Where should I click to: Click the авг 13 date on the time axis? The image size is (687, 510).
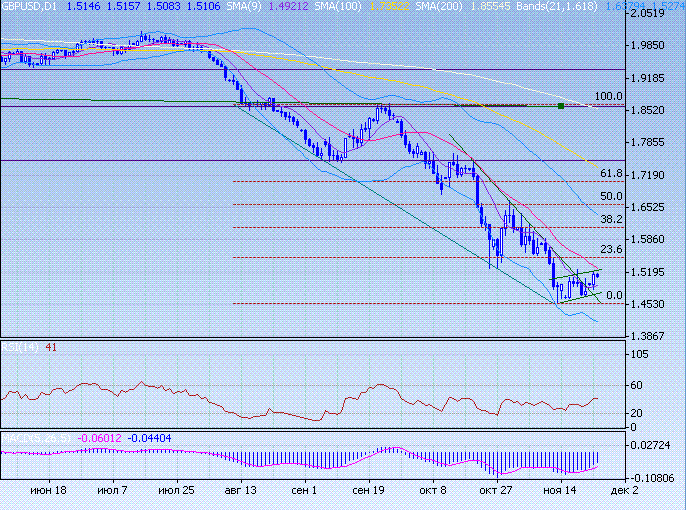tap(241, 492)
